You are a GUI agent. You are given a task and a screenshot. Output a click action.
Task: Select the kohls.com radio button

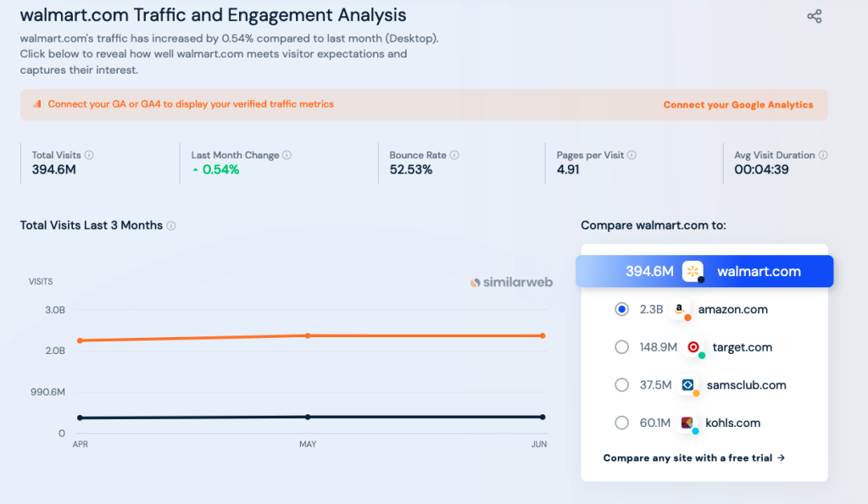[x=621, y=423]
